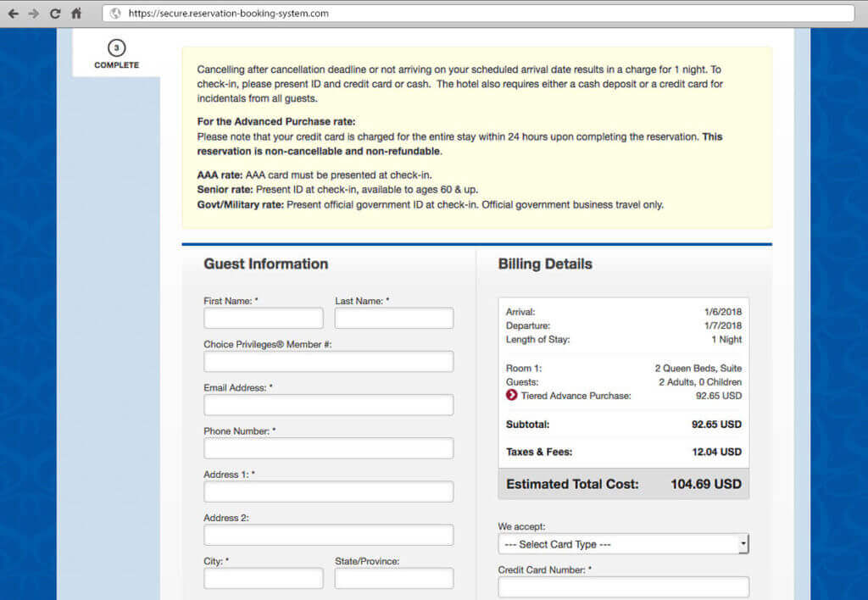Click the red arrow beside Tiered Advance Purchase
This screenshot has width=868, height=600.
point(511,395)
